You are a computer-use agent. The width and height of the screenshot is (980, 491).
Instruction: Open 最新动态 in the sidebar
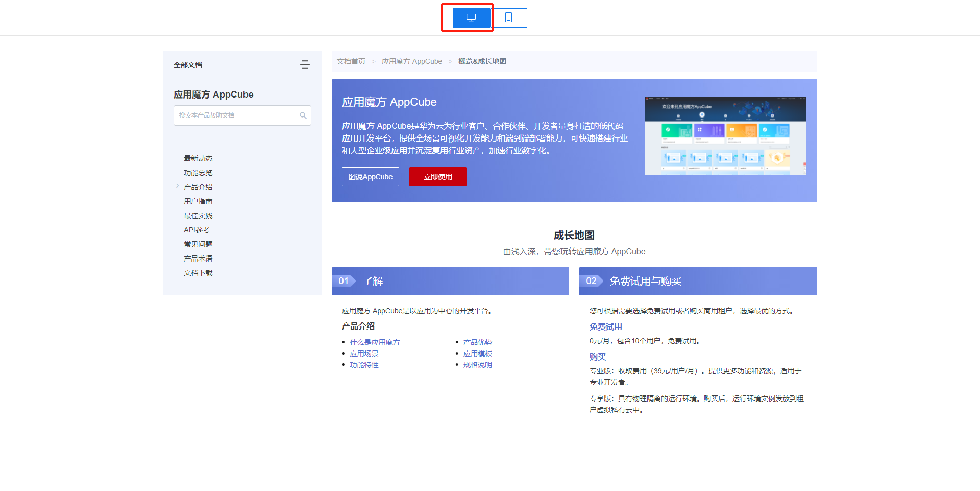click(198, 158)
